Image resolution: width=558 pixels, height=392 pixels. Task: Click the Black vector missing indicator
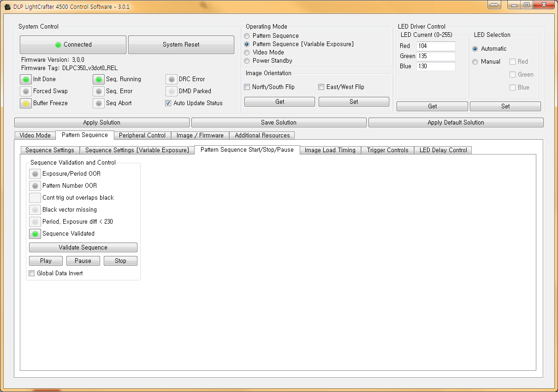click(x=35, y=210)
